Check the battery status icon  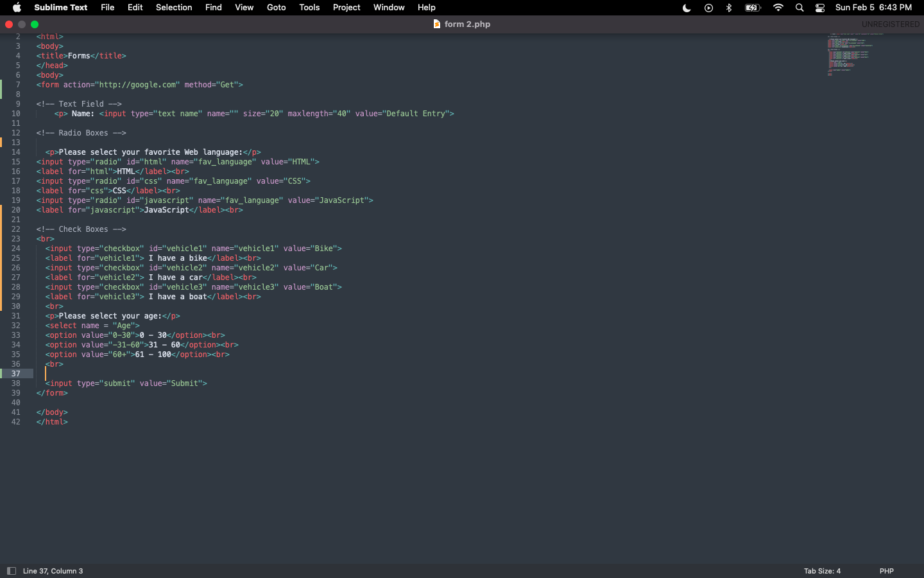tap(753, 8)
